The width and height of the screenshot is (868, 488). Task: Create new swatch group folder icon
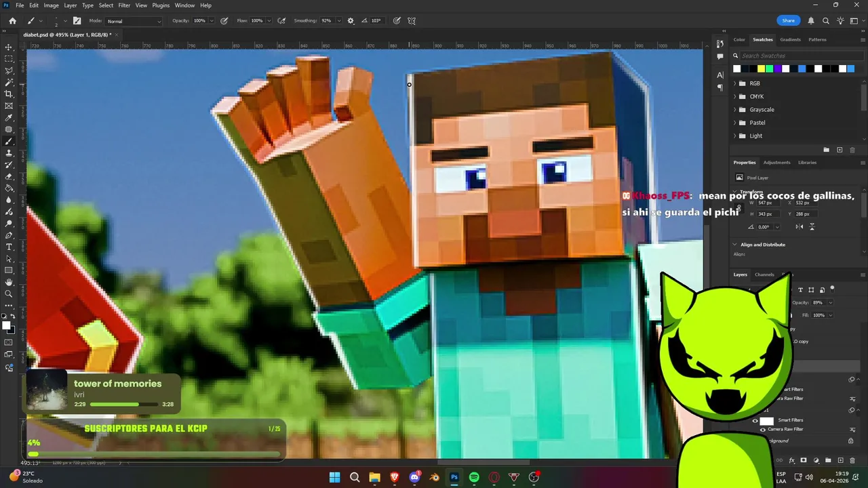pos(826,150)
